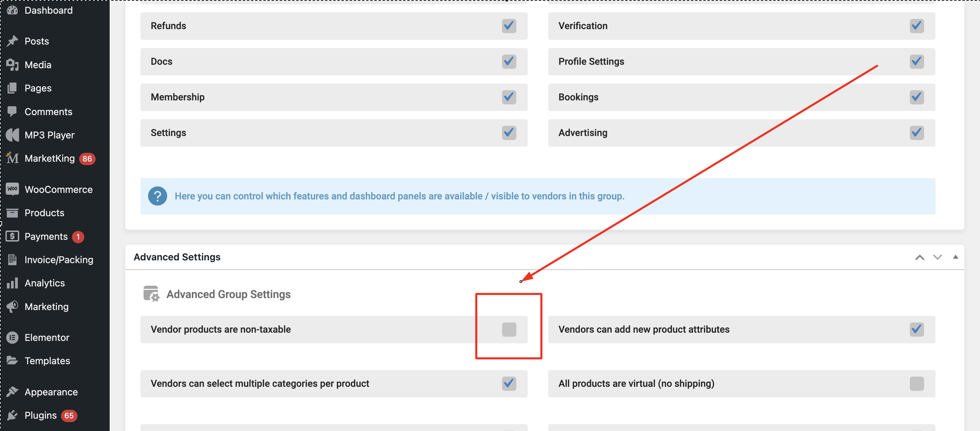This screenshot has height=431, width=980.
Task: Enable Vendor products are non-taxable
Action: tap(509, 330)
